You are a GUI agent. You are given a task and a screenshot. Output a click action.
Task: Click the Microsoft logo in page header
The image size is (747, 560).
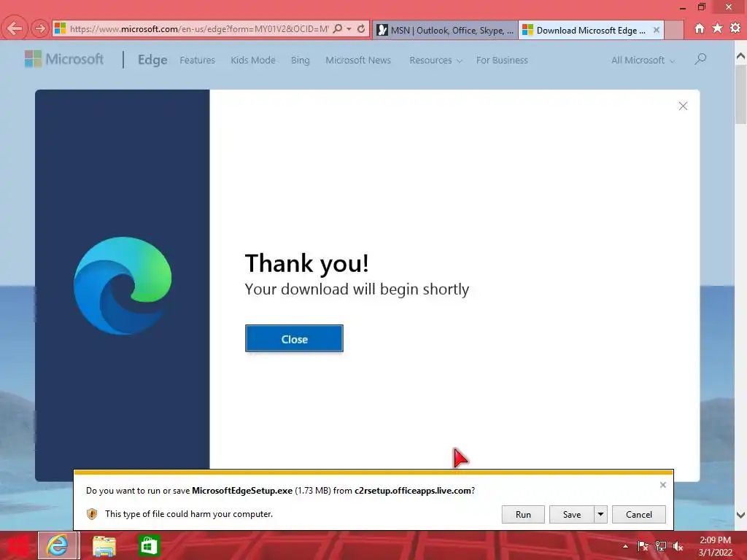(64, 59)
